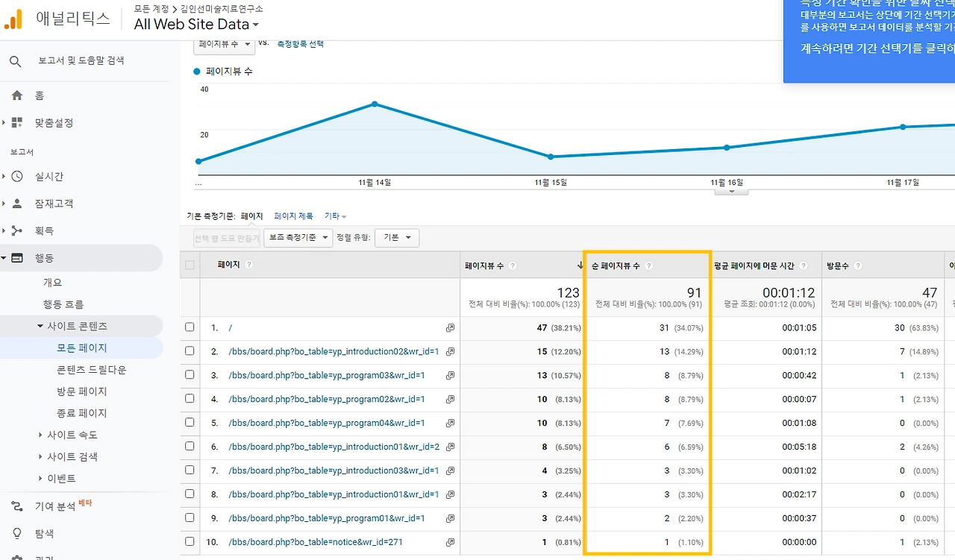The width and height of the screenshot is (955, 560).
Task: Click the 11월 14일 data point on chart
Action: [x=375, y=104]
